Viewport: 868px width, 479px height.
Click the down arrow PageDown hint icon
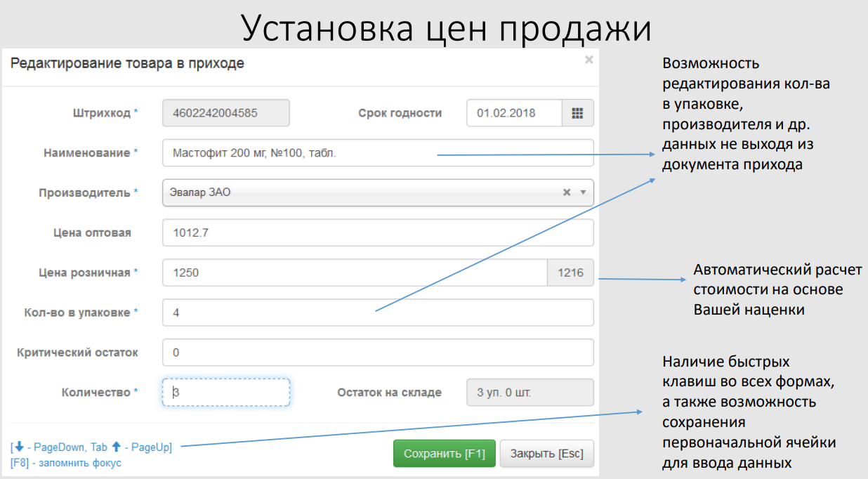[x=19, y=447]
